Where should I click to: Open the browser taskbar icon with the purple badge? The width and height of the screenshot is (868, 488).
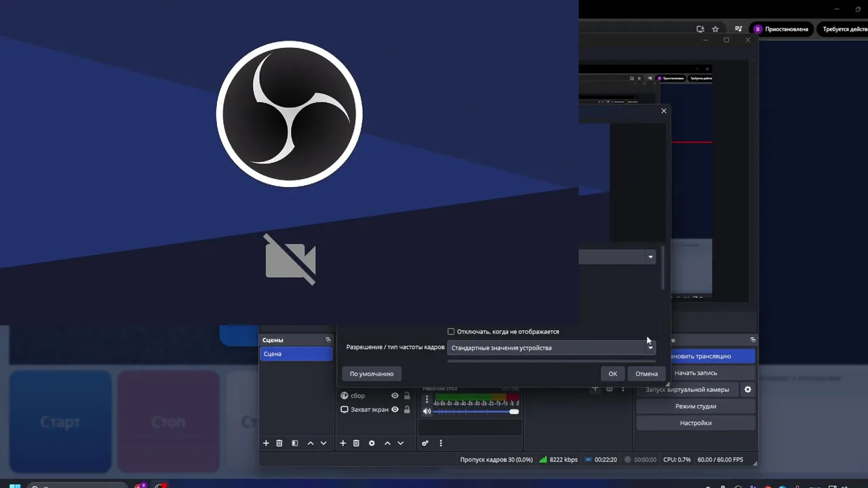coord(140,485)
